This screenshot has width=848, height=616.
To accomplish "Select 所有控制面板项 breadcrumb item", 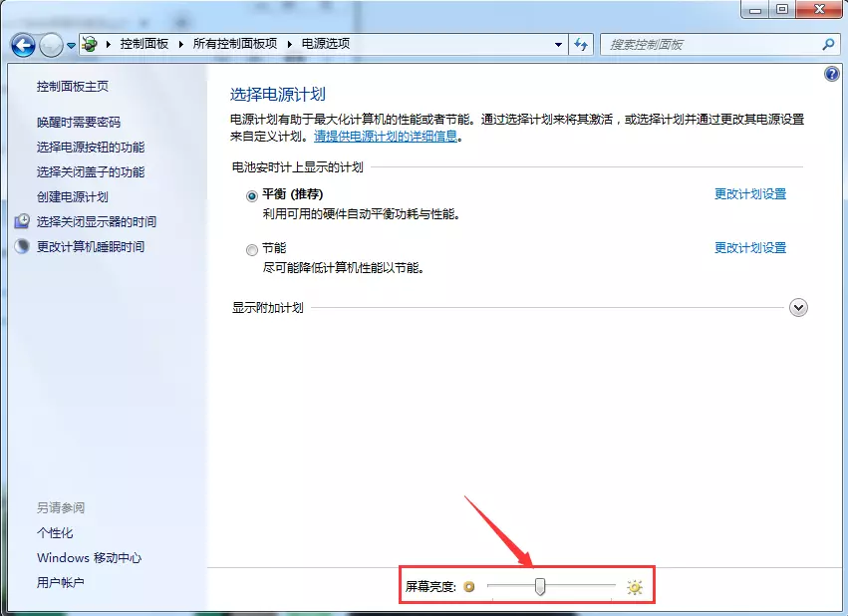I will click(x=235, y=44).
